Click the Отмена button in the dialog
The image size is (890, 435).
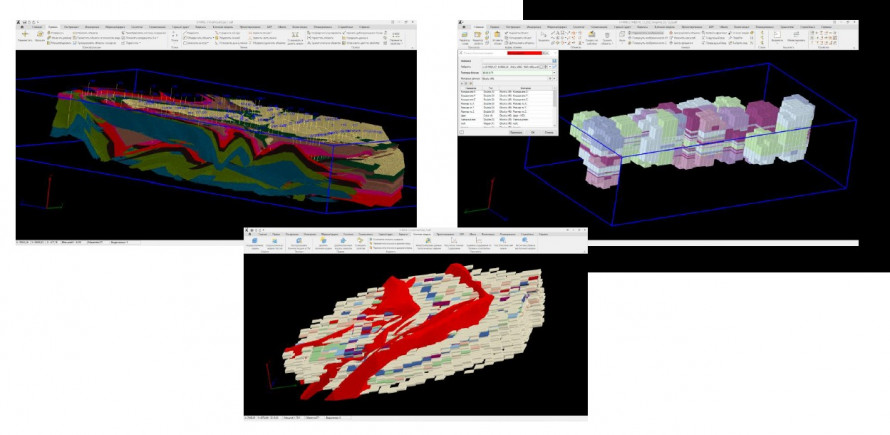pos(549,132)
